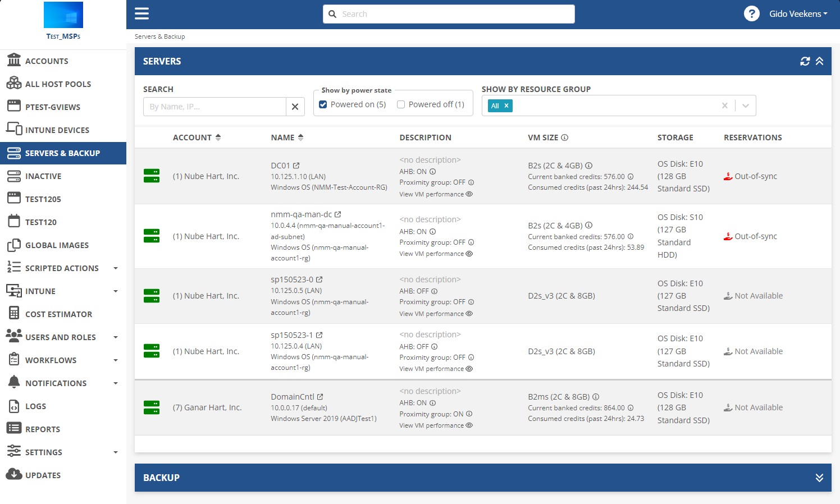This screenshot has height=504, width=840.
Task: Open DC01 external link icon
Action: coord(296,166)
